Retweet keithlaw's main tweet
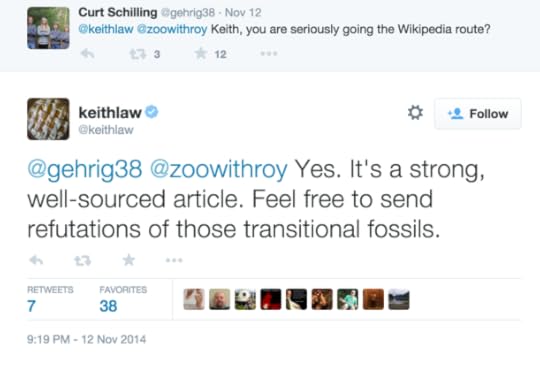Viewport: 540px width, 367px height. coord(83,261)
